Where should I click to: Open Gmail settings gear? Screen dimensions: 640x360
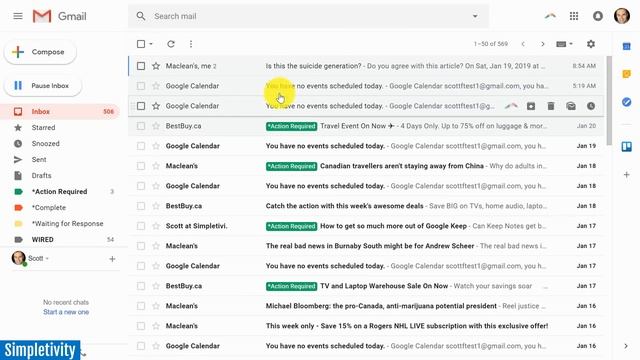pos(591,44)
